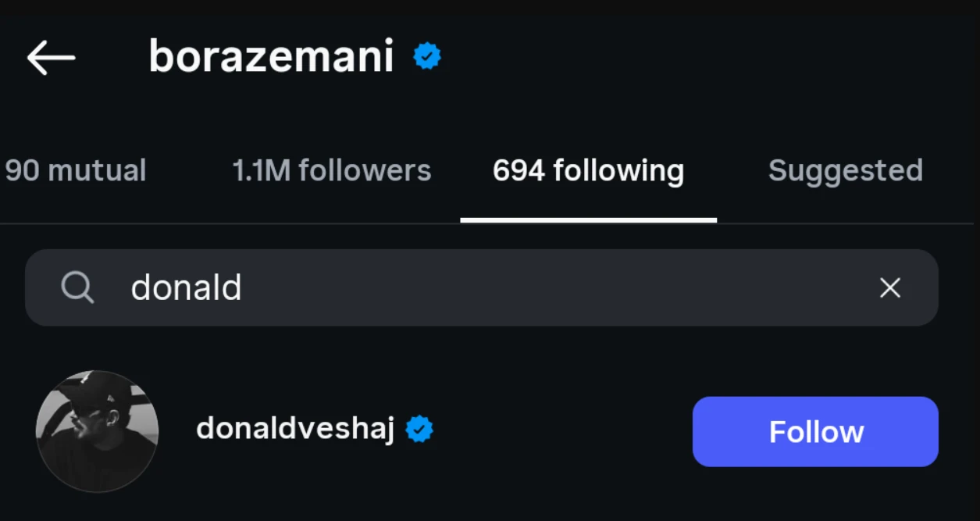Click the verified badge next to donaldveshaj
980x521 pixels.
(419, 429)
